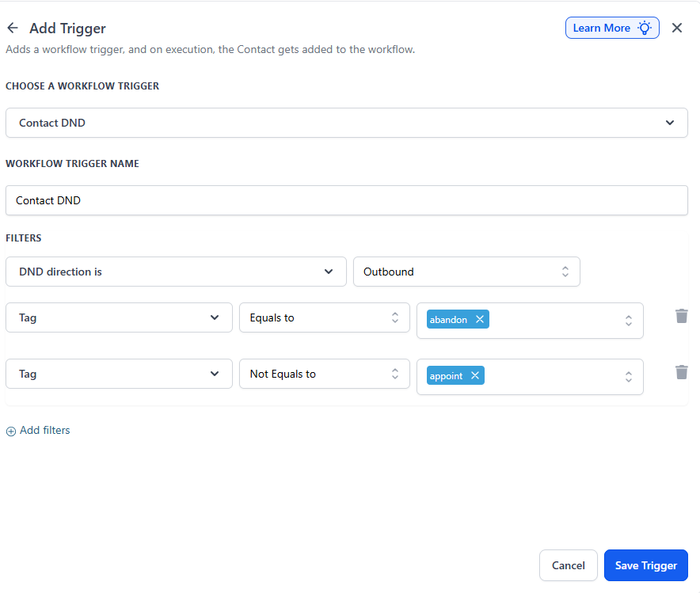Expand the tag selector containing 'appoint'
Viewport: 700px width, 593px height.
tap(628, 377)
